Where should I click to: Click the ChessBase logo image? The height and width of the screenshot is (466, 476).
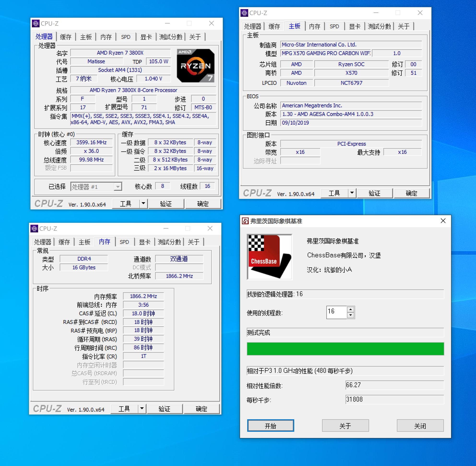[270, 257]
